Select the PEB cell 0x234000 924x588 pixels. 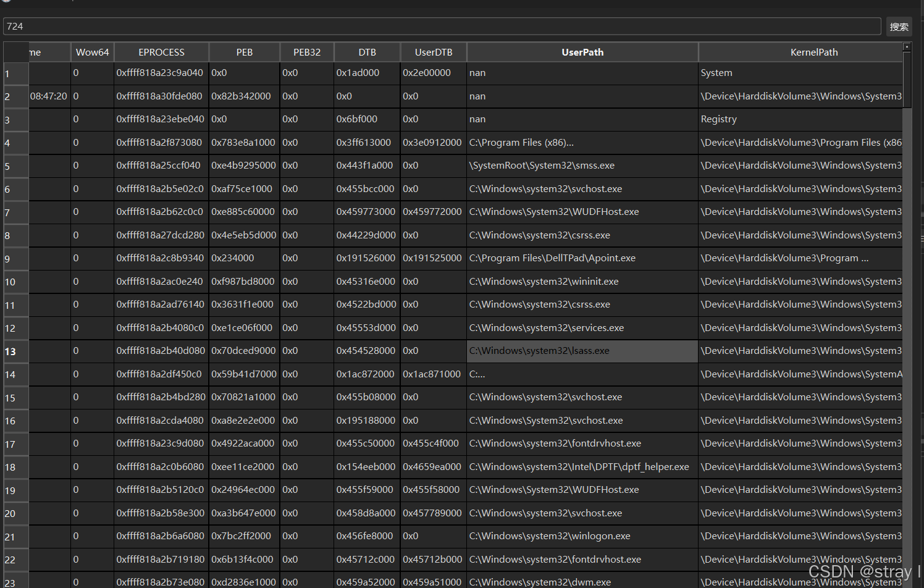(x=245, y=258)
